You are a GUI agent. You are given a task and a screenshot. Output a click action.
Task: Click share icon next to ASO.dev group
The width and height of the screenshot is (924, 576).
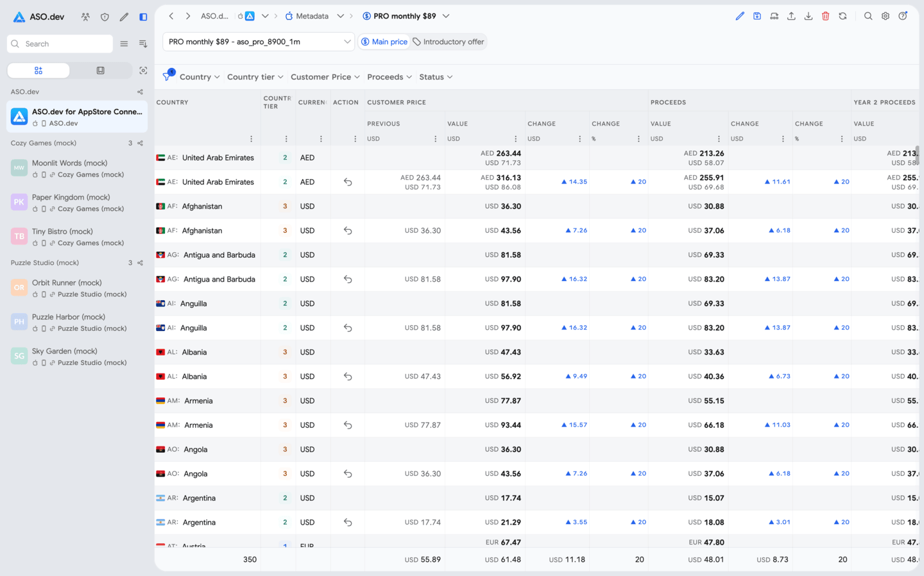click(140, 92)
